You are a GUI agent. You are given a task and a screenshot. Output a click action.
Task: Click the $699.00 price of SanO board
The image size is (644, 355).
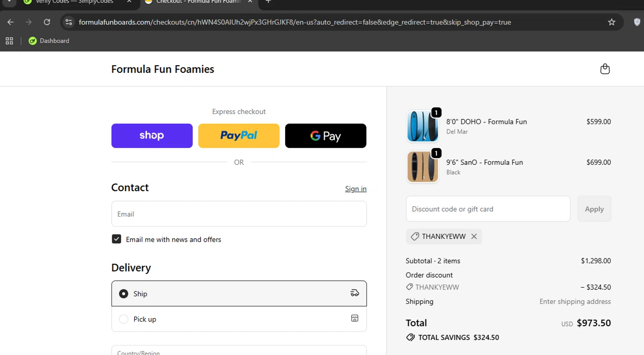pos(598,162)
